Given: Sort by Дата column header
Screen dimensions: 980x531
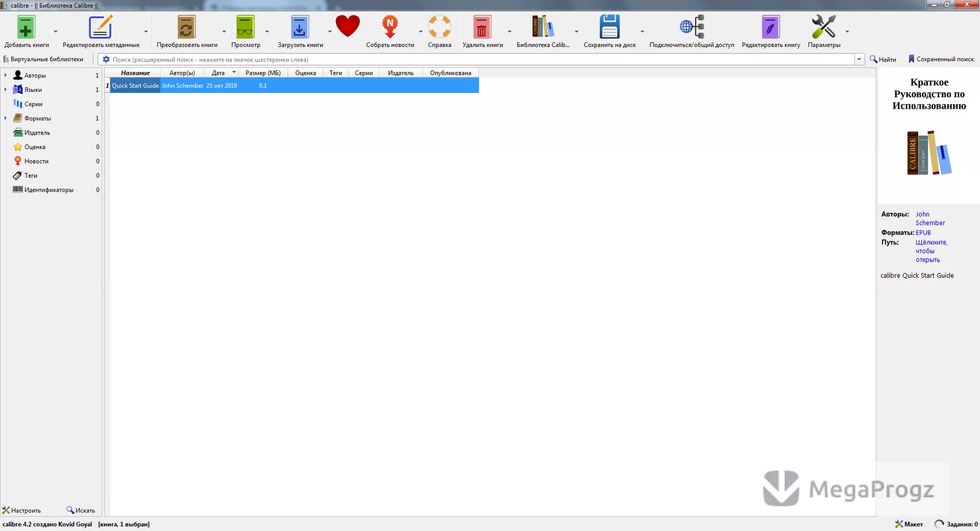Looking at the screenshot, I should (221, 73).
